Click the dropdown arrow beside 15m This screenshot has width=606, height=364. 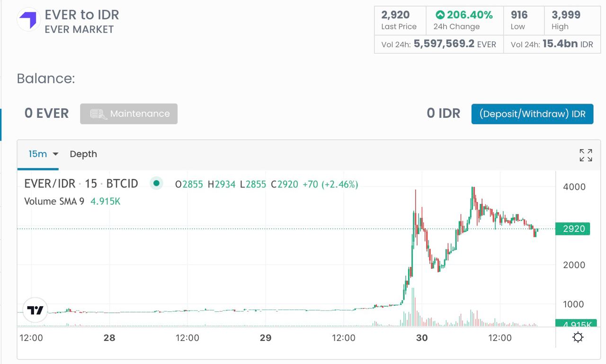click(55, 154)
